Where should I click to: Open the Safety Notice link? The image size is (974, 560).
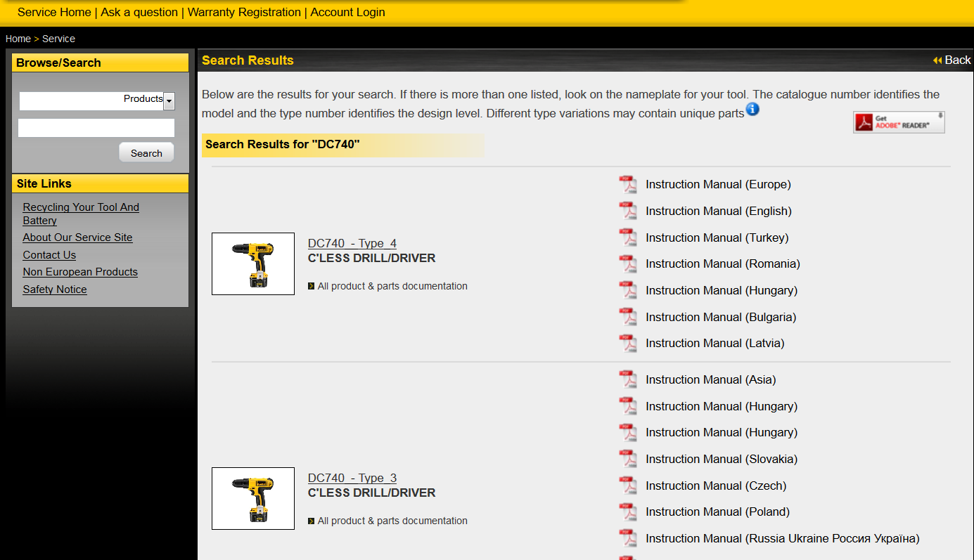[x=55, y=289]
